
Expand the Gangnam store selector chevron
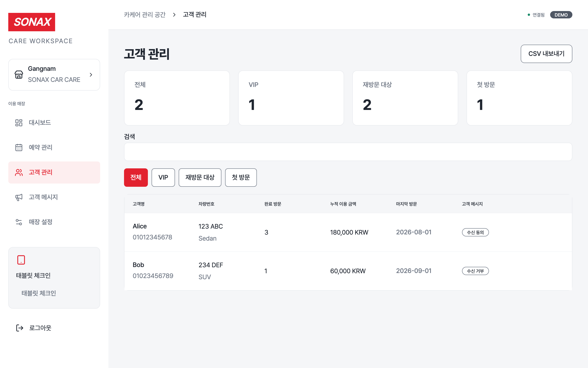pyautogui.click(x=91, y=75)
